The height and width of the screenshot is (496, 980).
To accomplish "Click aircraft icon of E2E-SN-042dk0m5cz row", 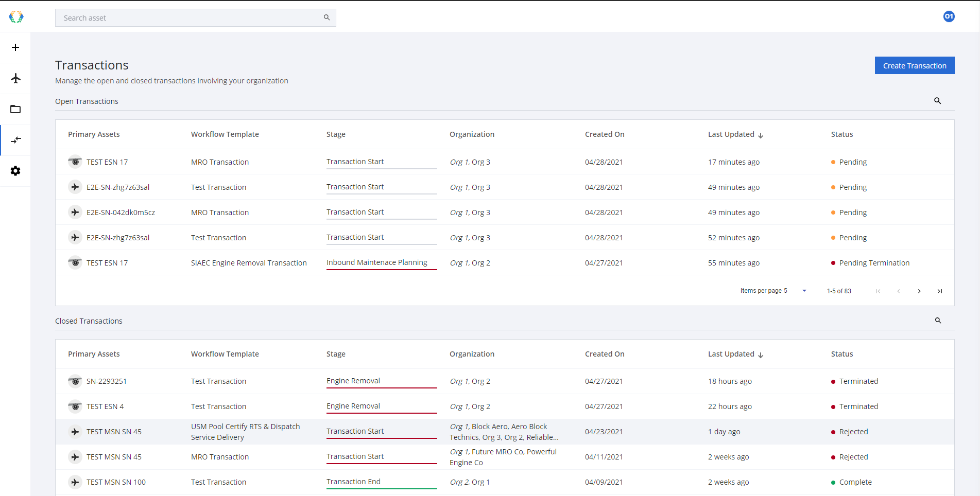I will click(x=75, y=212).
